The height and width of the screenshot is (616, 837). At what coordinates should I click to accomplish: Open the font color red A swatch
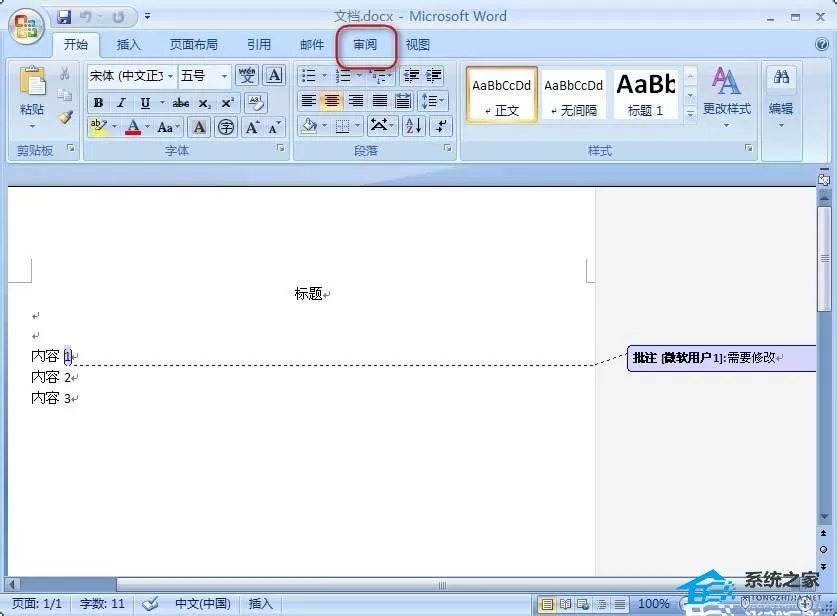(133, 127)
